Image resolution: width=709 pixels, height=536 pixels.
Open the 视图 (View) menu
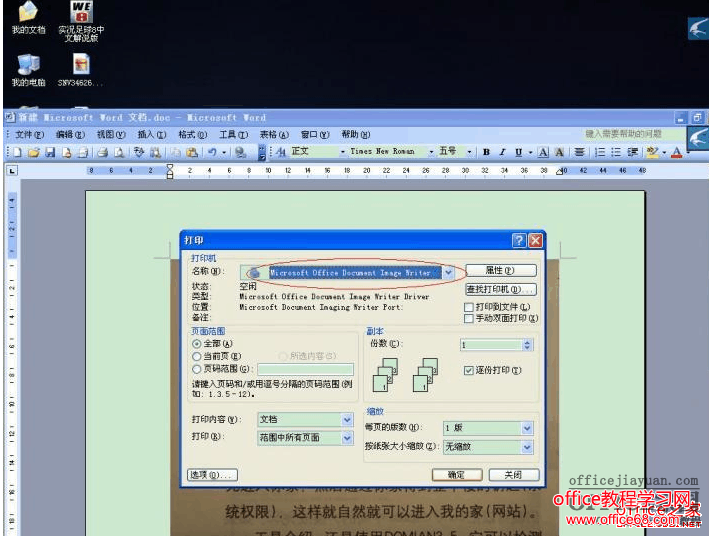pos(111,135)
